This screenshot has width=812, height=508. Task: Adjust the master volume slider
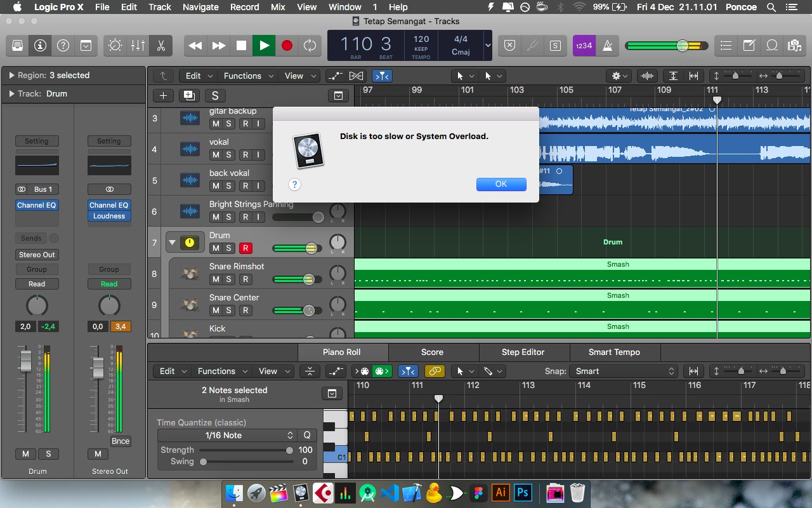tap(666, 46)
